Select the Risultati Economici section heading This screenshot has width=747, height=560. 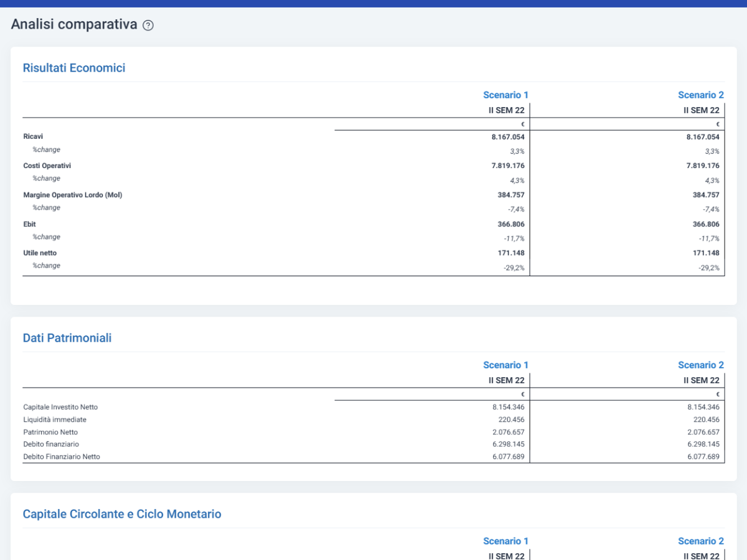74,68
